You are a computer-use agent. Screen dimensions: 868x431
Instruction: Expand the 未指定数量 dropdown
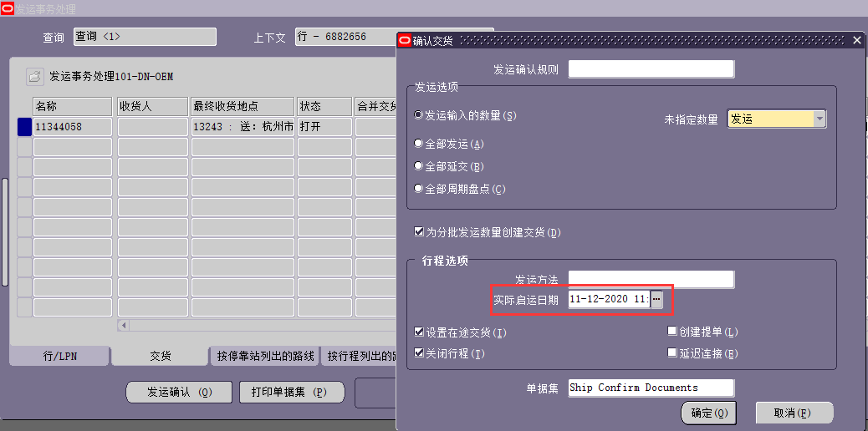pos(819,119)
